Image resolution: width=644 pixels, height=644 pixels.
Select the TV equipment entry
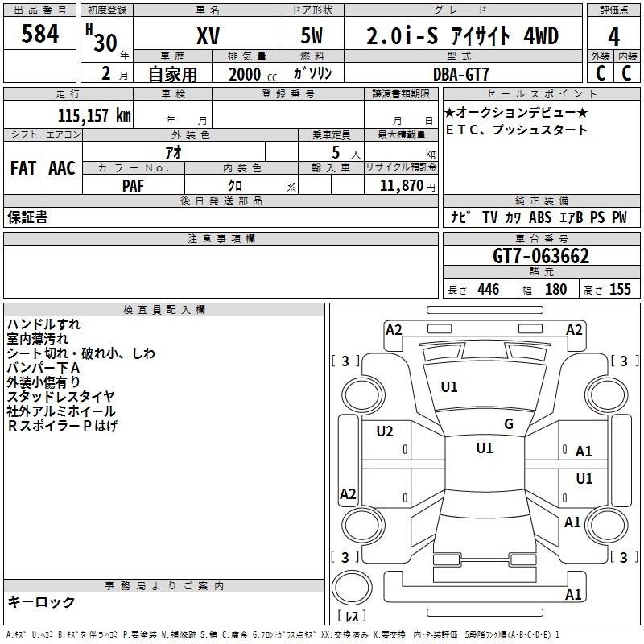point(490,217)
